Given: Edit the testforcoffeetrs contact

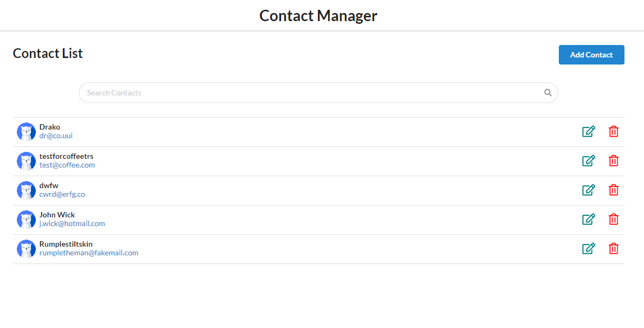Looking at the screenshot, I should point(588,161).
